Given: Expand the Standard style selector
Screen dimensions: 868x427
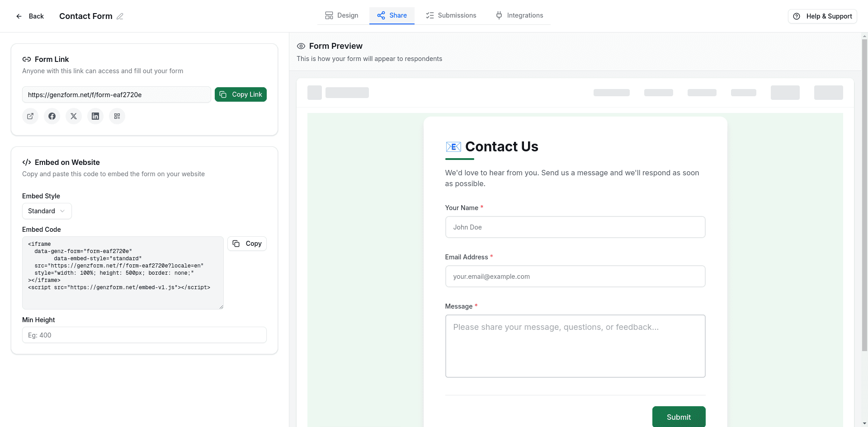Looking at the screenshot, I should tap(47, 211).
